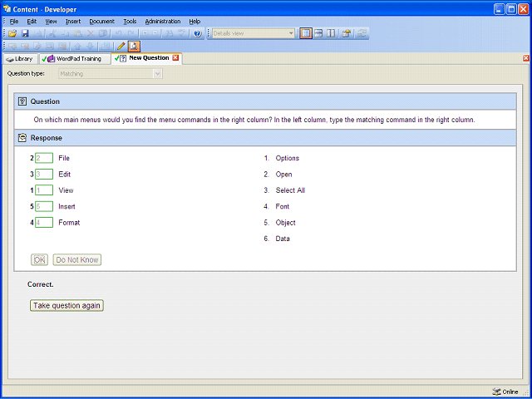Click the answer box next to Insert

(x=44, y=206)
